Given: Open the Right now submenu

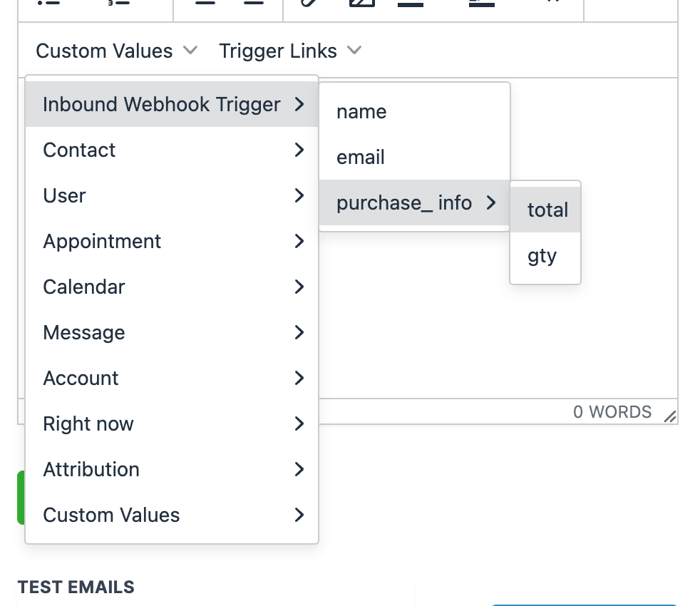Looking at the screenshot, I should point(88,423).
